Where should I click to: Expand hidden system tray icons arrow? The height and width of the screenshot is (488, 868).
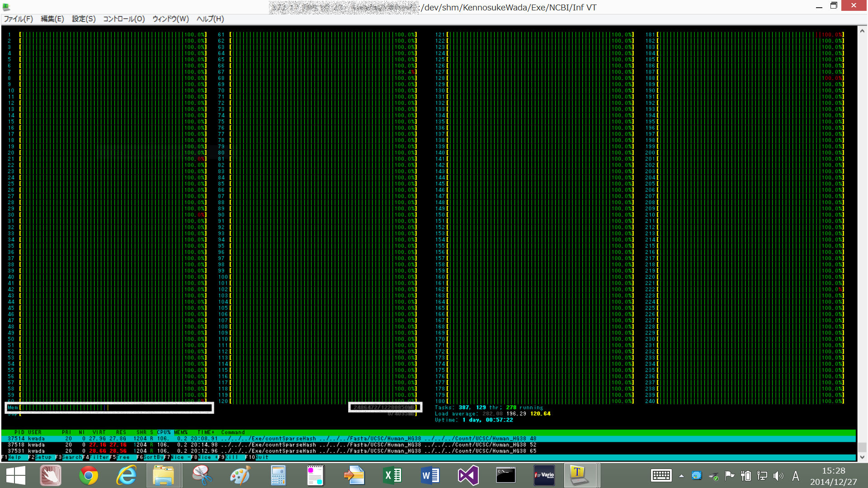click(x=681, y=476)
